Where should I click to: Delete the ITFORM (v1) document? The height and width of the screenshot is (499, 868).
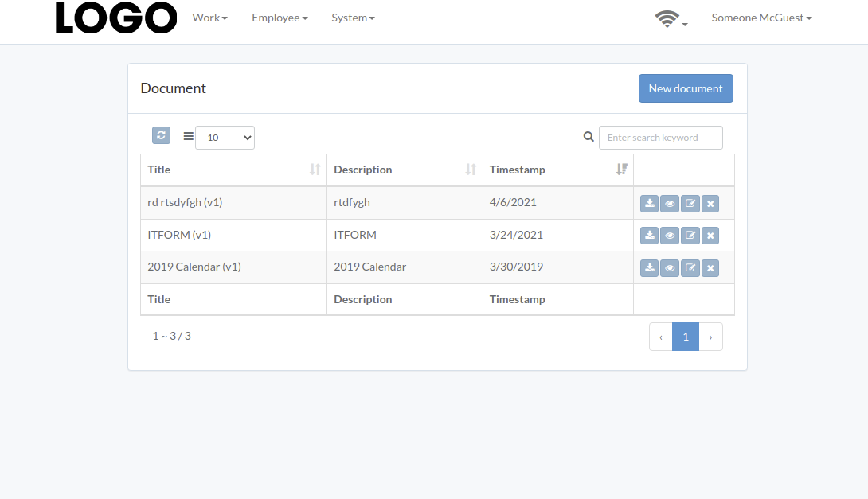click(x=710, y=236)
